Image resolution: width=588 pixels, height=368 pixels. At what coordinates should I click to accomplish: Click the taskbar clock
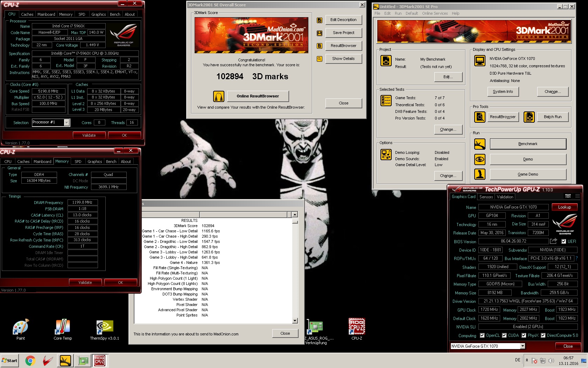pyautogui.click(x=568, y=361)
